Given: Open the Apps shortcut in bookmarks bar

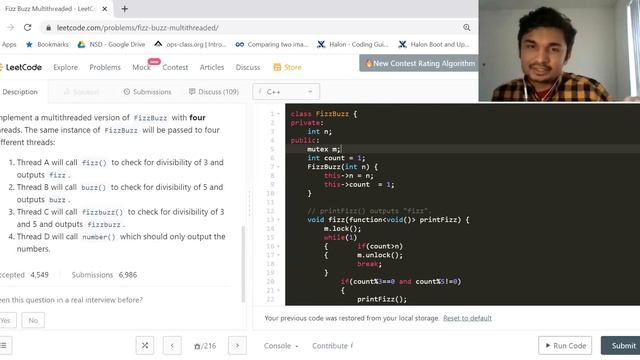Looking at the screenshot, I should (9, 44).
